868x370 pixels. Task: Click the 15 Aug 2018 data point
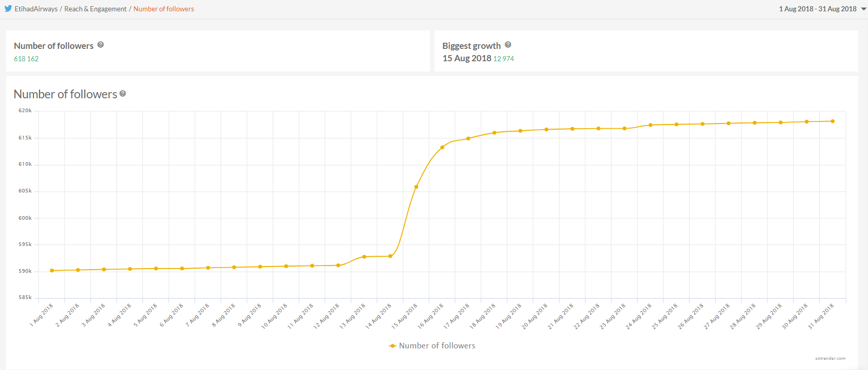point(416,187)
